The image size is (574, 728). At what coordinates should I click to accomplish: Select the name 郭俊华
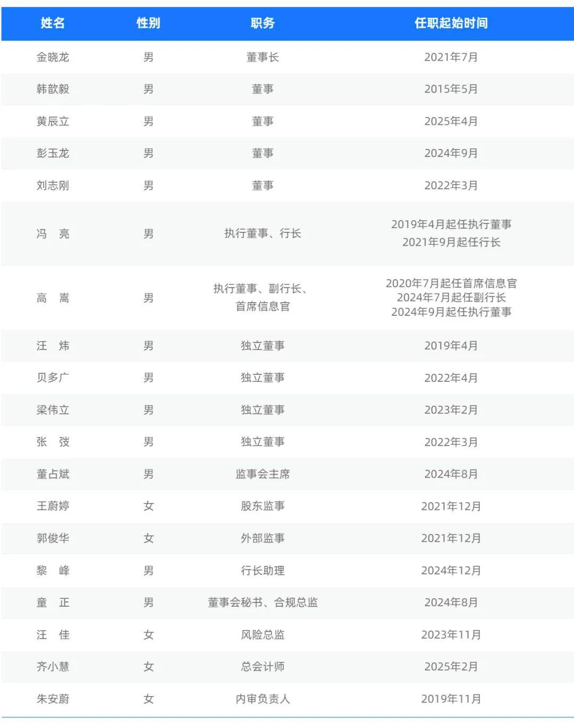coord(53,538)
